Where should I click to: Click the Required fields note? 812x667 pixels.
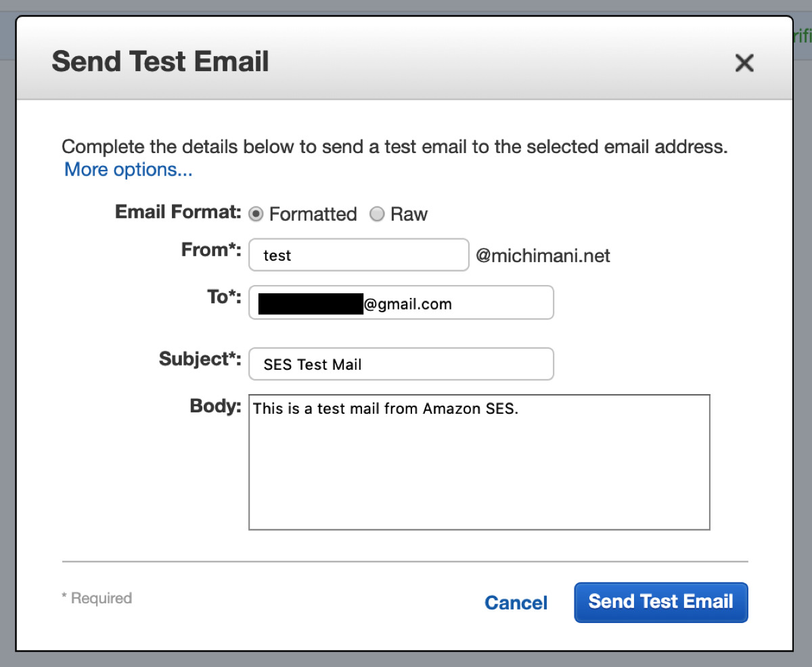click(x=97, y=597)
